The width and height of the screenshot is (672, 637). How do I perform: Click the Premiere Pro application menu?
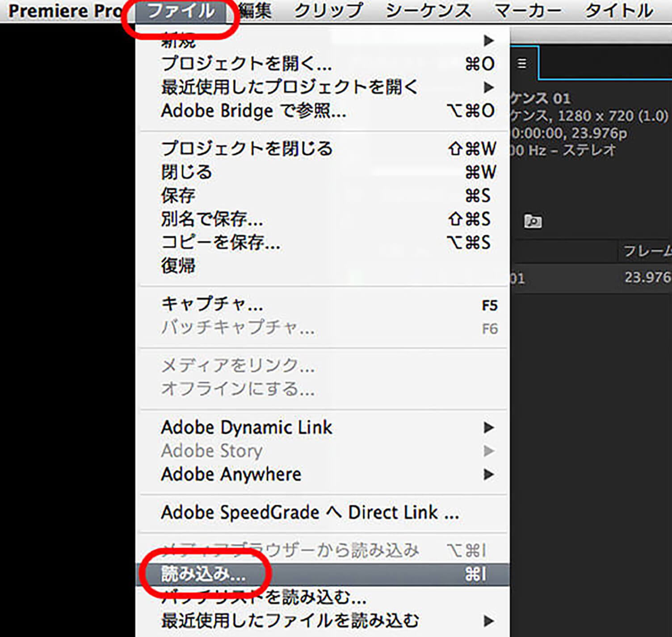click(x=65, y=11)
